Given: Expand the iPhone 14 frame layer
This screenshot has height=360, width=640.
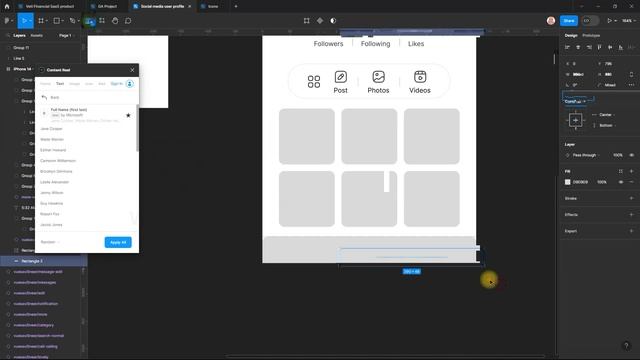Looking at the screenshot, I should 8,69.
